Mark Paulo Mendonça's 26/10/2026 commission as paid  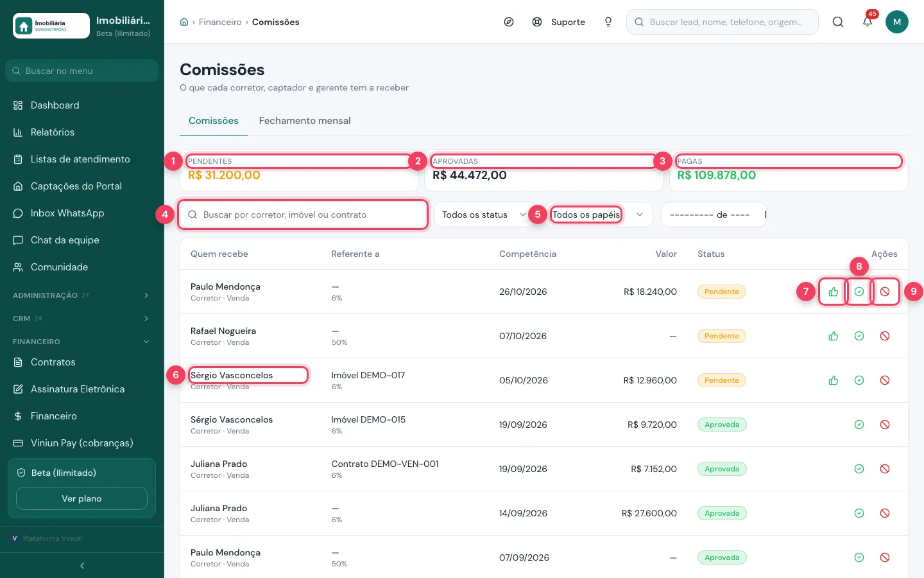coord(859,292)
